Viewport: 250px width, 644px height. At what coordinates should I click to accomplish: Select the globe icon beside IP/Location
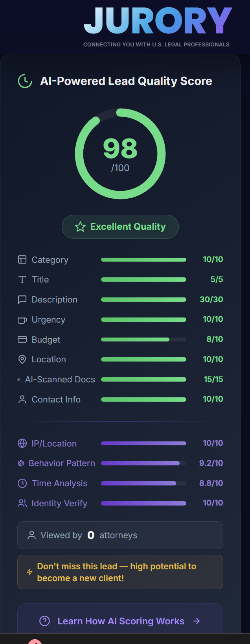(22, 443)
